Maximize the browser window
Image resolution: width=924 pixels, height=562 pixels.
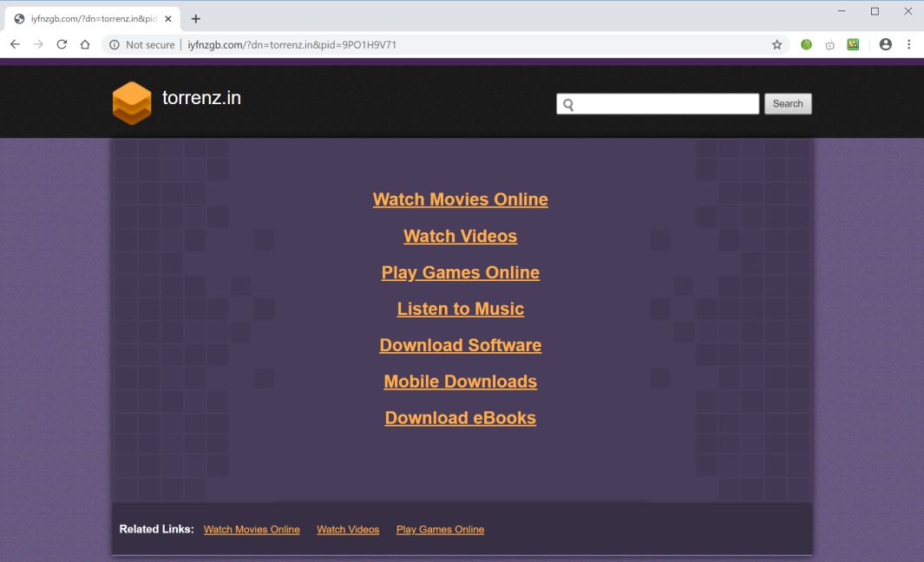click(875, 11)
